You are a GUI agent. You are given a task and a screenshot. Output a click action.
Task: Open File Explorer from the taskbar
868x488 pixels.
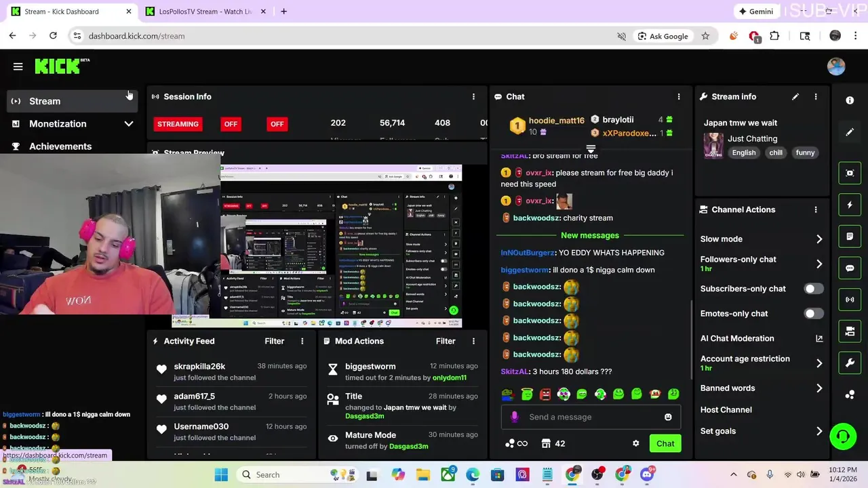pyautogui.click(x=422, y=474)
